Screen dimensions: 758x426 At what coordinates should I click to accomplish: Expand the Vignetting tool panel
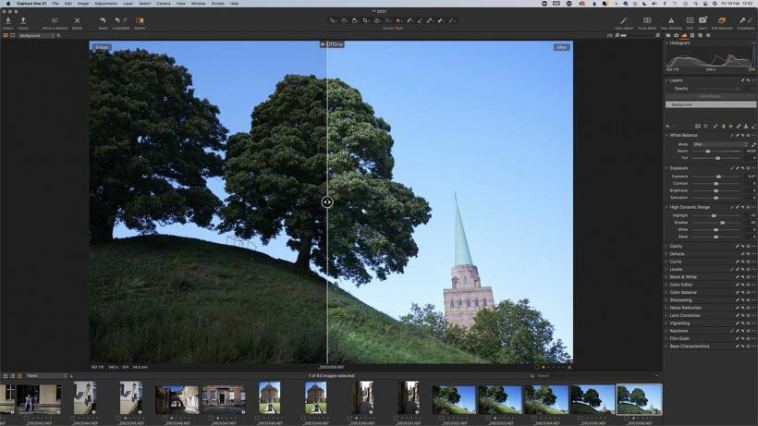680,323
